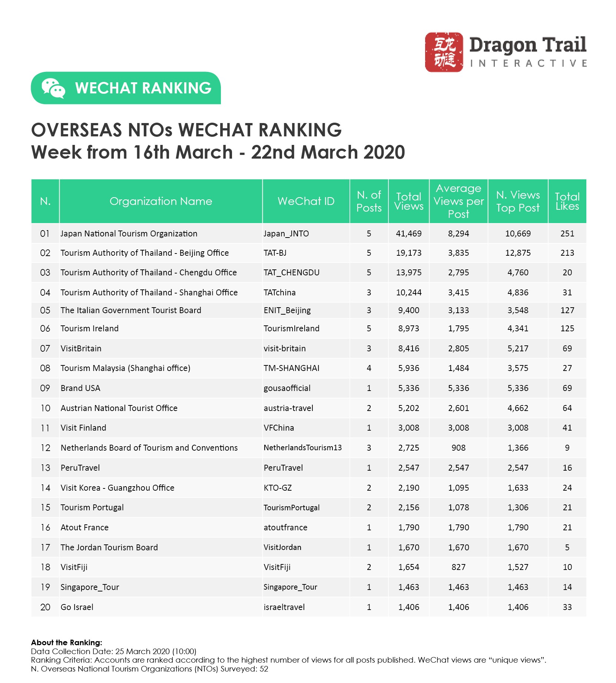This screenshot has width=616, height=683.
Task: Click the N. Views Top Post header
Action: (x=518, y=201)
